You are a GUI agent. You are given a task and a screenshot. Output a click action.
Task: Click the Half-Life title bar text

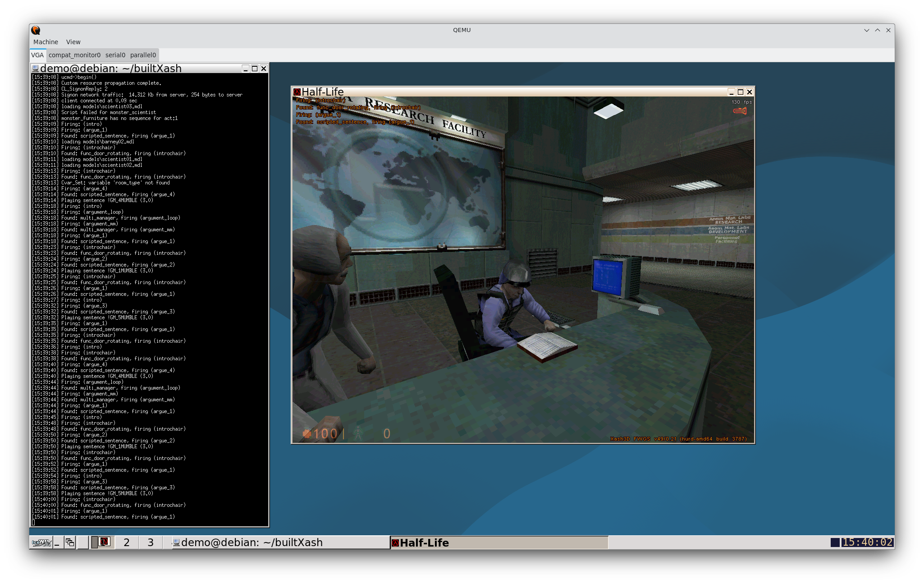click(323, 92)
